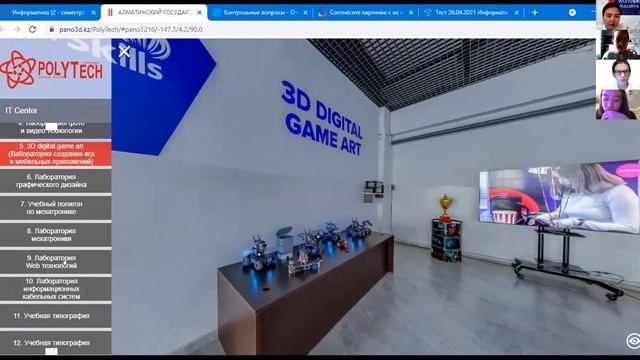Open 11. Учебная типография
This screenshot has width=640, height=360.
(56, 316)
